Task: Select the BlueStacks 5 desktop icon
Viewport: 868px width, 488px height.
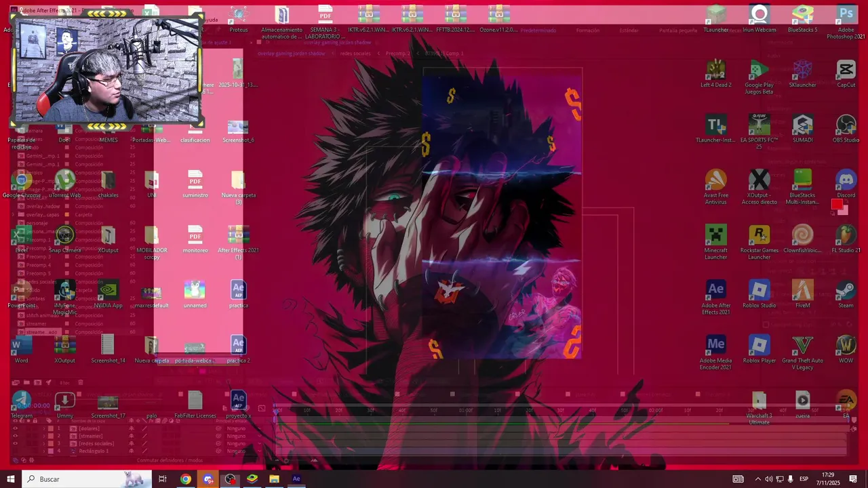Action: (802, 19)
